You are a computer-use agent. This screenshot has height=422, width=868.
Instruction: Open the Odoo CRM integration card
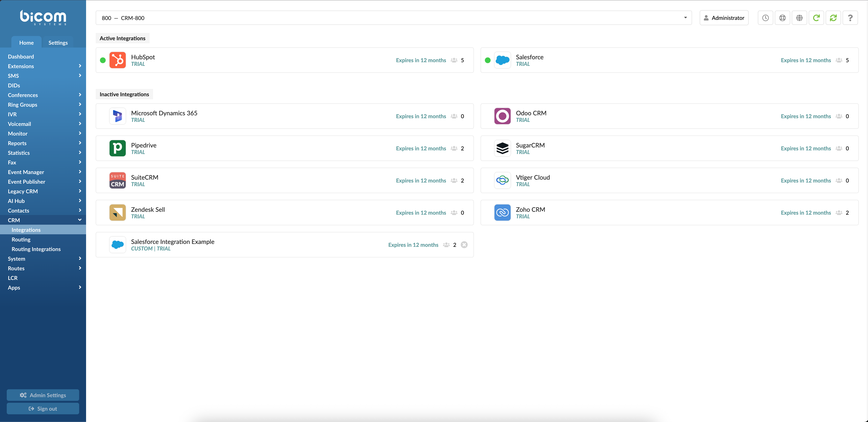pos(669,116)
